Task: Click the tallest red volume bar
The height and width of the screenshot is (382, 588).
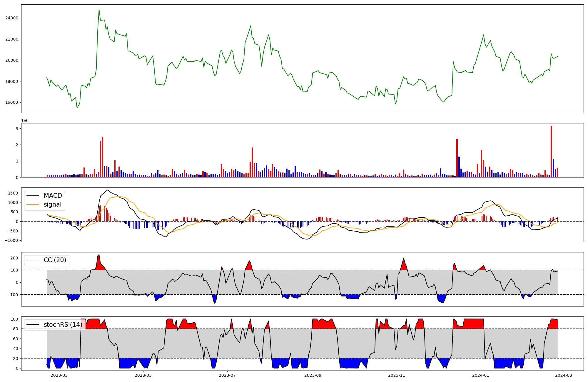Action: 551,151
